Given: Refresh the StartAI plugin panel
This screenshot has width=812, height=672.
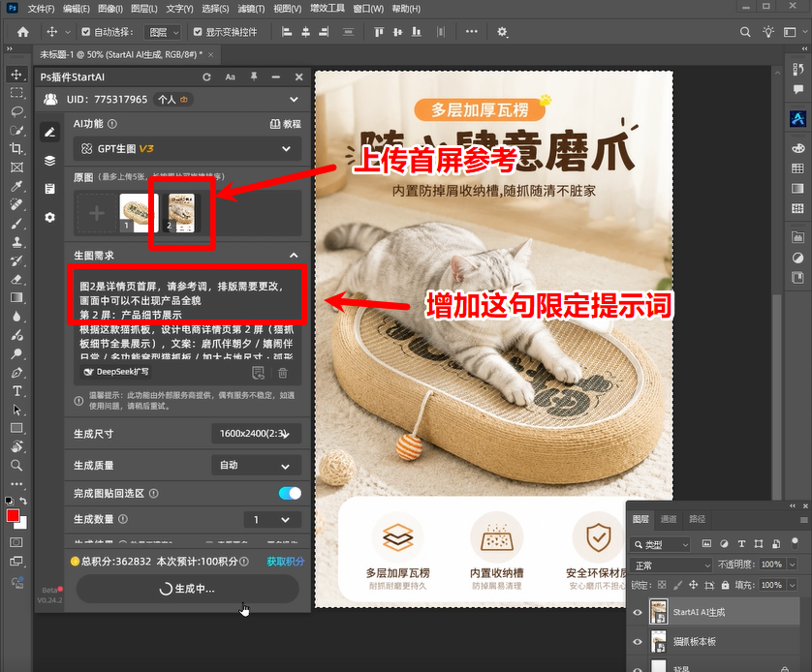Looking at the screenshot, I should click(206, 77).
